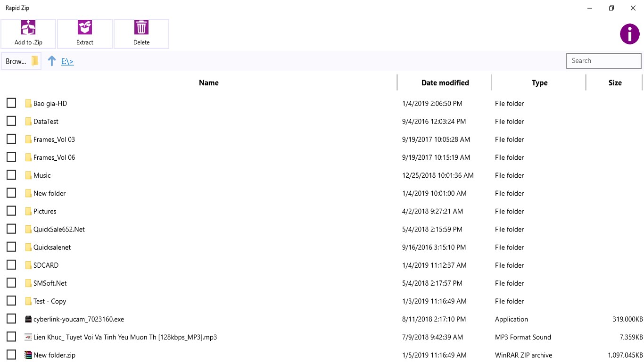644x362 pixels.
Task: Click the Add to .Zip icon
Action: click(x=28, y=27)
